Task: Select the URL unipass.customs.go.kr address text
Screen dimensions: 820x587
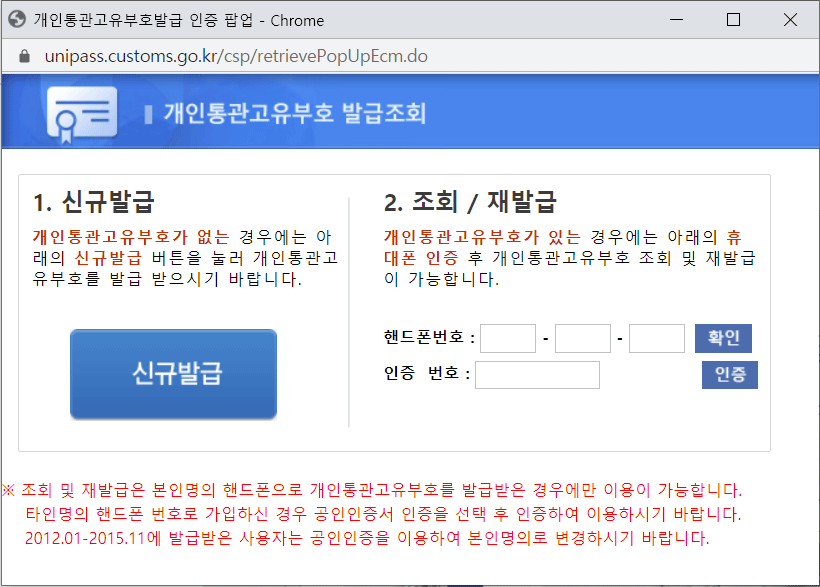Action: pyautogui.click(x=236, y=56)
